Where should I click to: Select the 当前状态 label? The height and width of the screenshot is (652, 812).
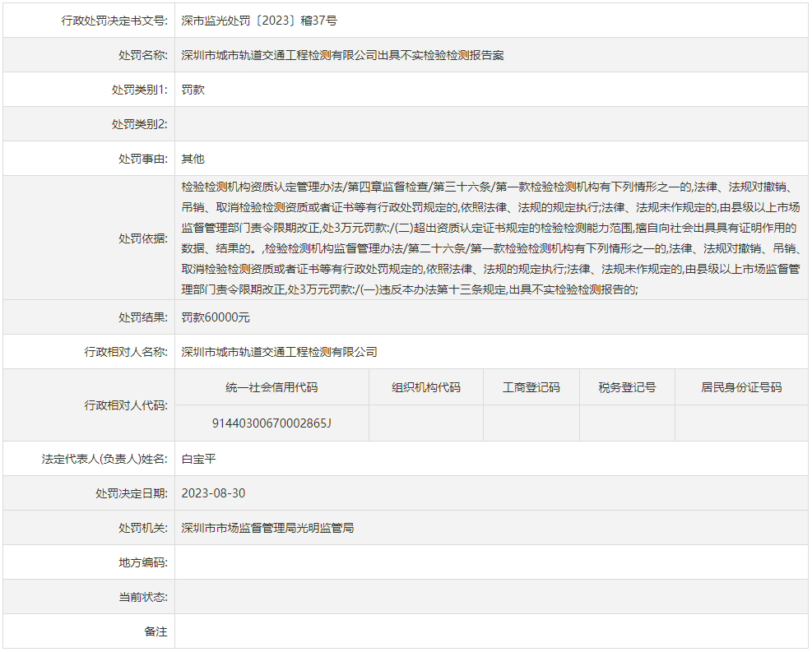click(142, 597)
